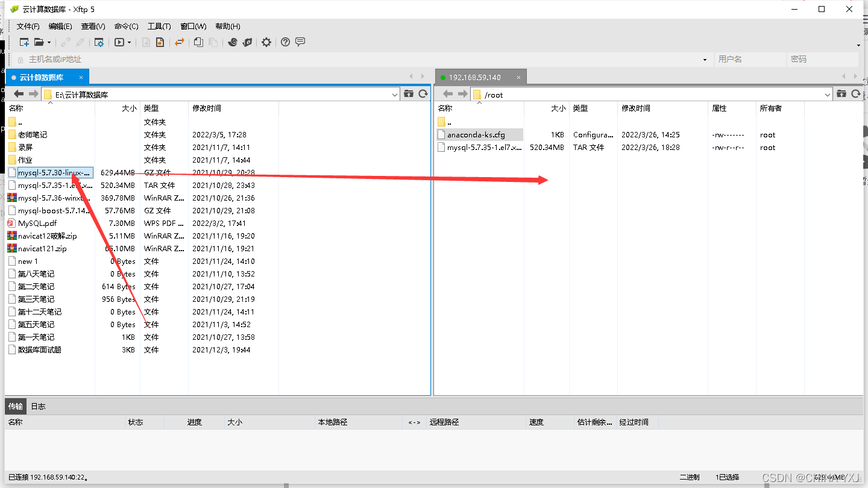868x488 pixels.
Task: Open the 命令(C) menu
Action: (x=126, y=27)
